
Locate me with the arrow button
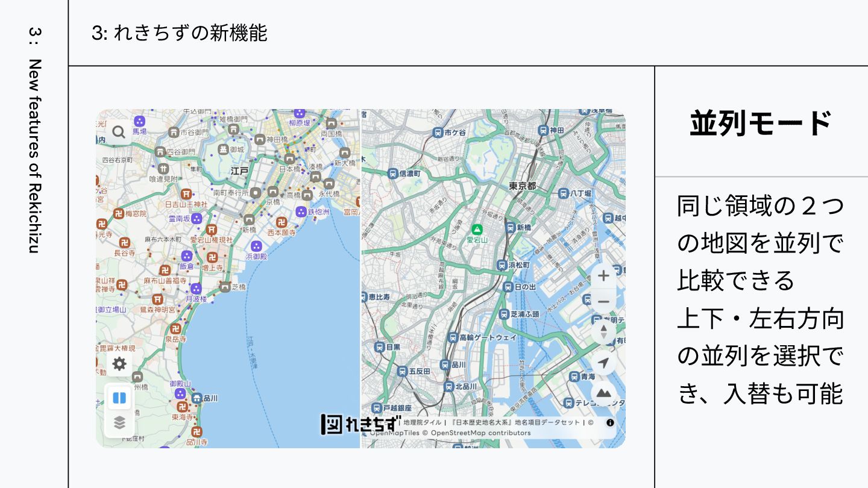coord(603,363)
